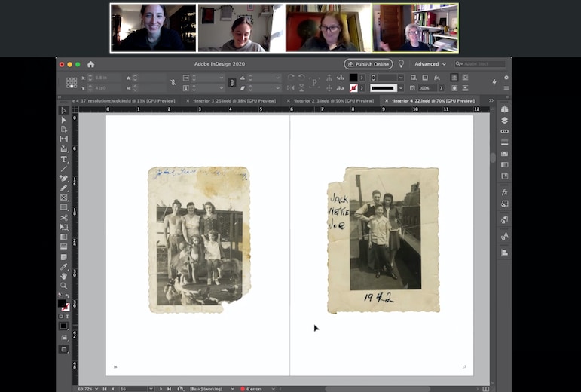
Task: Swap fill and stroke arrows
Action: [x=67, y=296]
